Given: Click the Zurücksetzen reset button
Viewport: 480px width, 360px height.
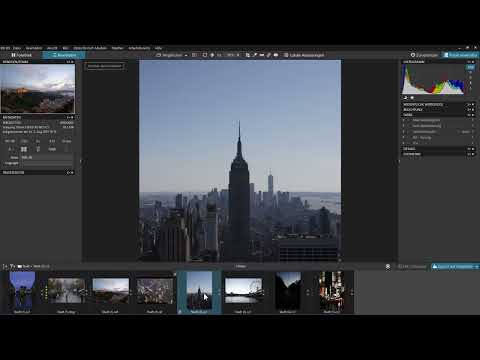Looking at the screenshot, I should (x=424, y=55).
